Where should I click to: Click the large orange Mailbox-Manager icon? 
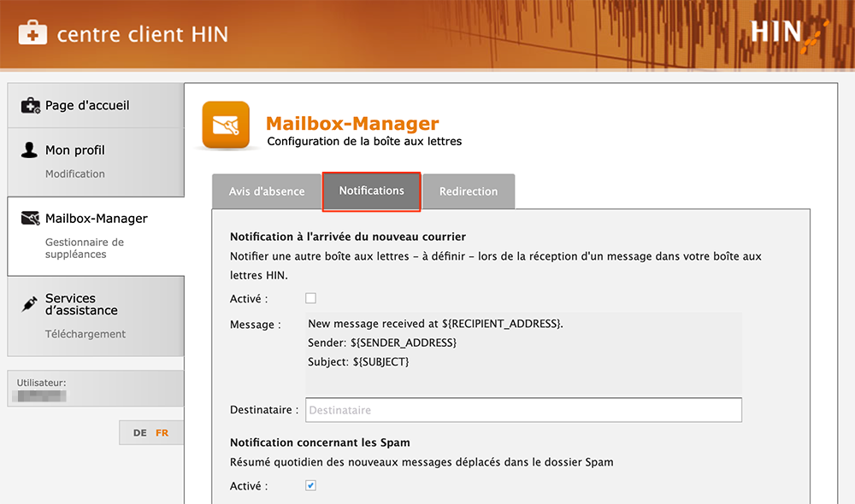coord(226,125)
